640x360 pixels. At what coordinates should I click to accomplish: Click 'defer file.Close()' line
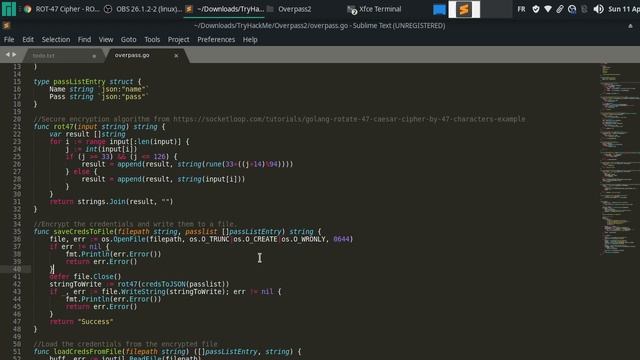click(x=85, y=277)
